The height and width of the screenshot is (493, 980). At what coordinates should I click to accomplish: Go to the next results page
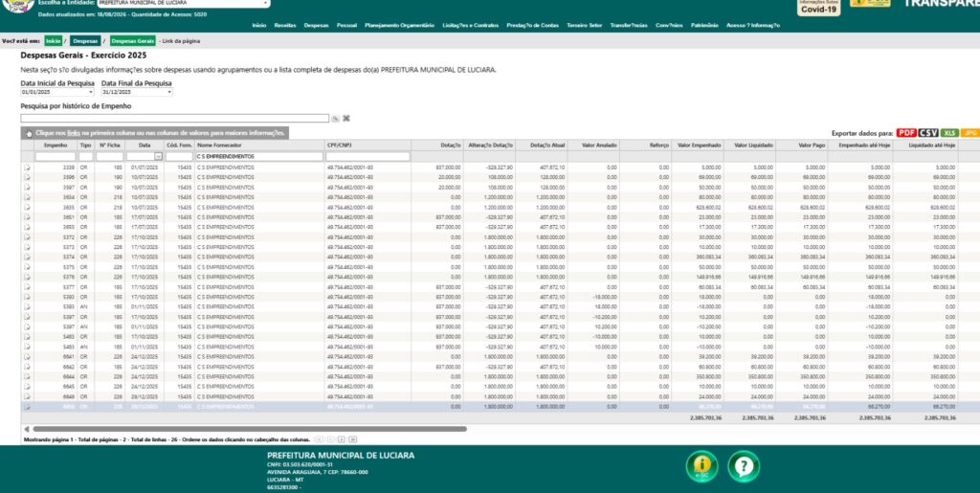(342, 440)
